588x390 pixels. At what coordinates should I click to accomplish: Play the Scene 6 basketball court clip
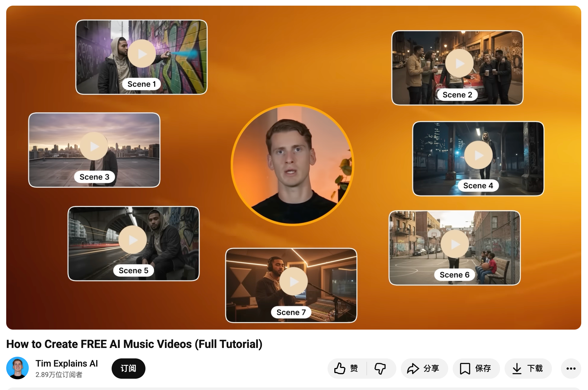(x=455, y=244)
